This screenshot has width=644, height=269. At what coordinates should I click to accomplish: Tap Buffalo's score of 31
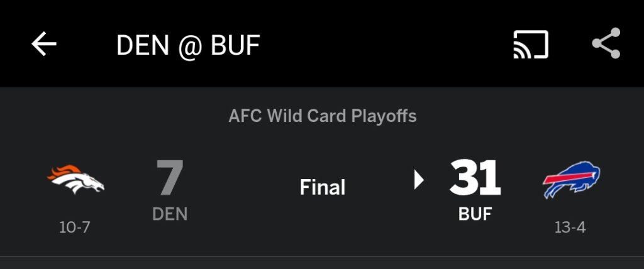(x=475, y=178)
